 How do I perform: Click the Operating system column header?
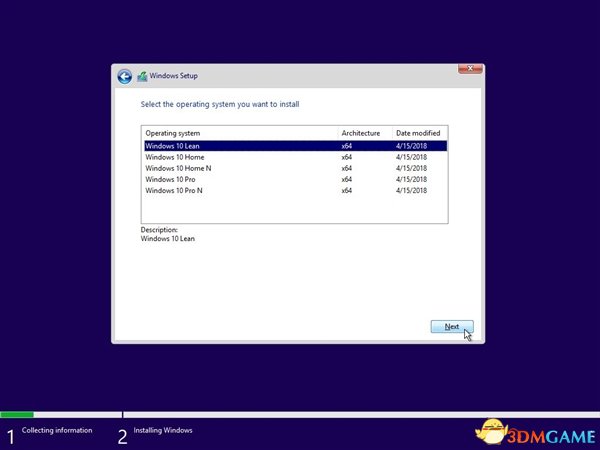[240, 133]
